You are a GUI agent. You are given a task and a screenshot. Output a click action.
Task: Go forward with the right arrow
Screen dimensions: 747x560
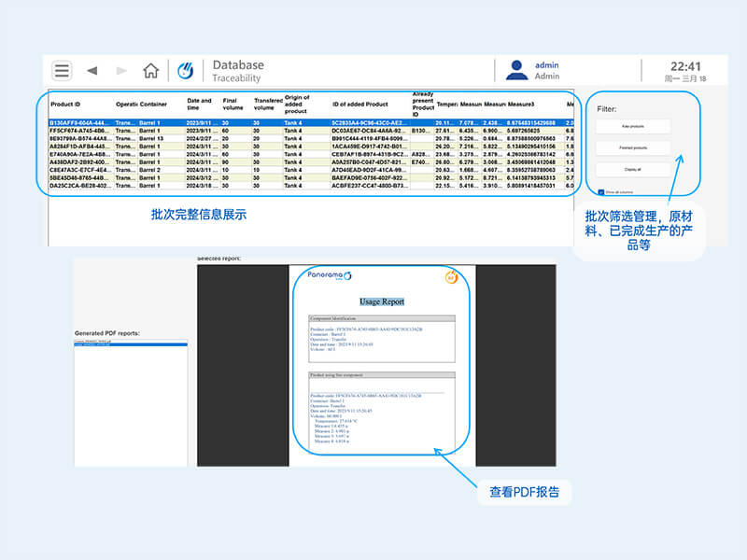(x=121, y=71)
